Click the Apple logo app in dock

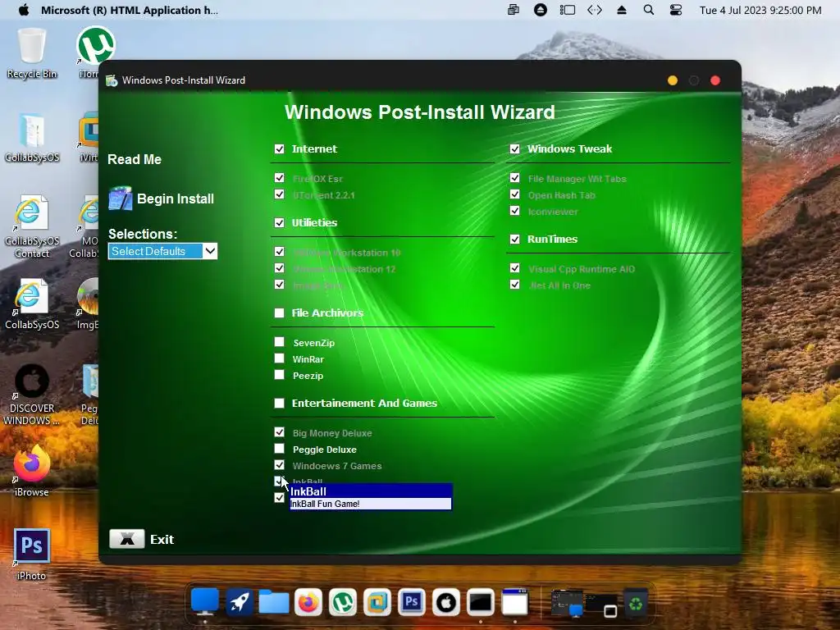coord(446,602)
